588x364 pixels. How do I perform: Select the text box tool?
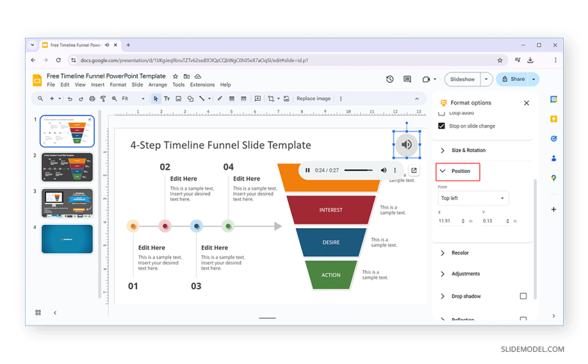(x=167, y=99)
